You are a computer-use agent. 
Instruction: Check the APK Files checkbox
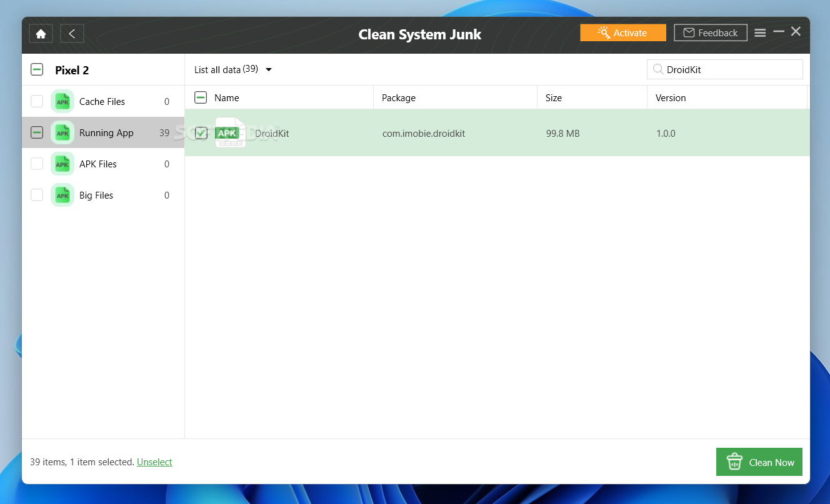(x=37, y=164)
